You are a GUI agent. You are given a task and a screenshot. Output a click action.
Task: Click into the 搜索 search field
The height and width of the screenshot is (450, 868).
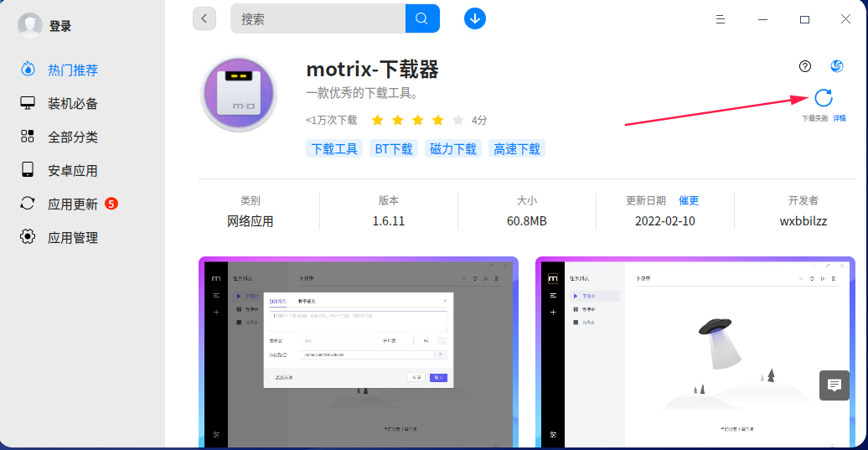click(x=318, y=18)
